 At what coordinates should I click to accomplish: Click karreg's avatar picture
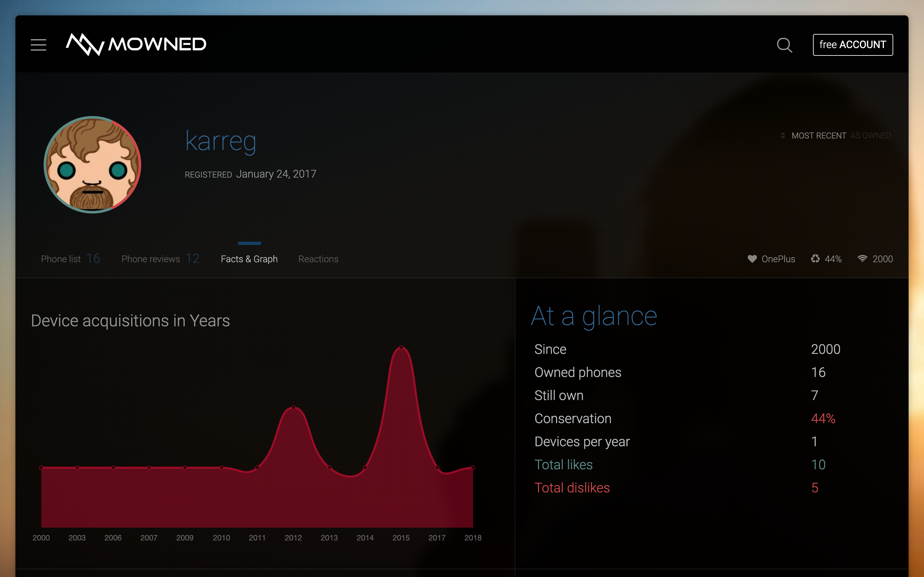tap(92, 164)
